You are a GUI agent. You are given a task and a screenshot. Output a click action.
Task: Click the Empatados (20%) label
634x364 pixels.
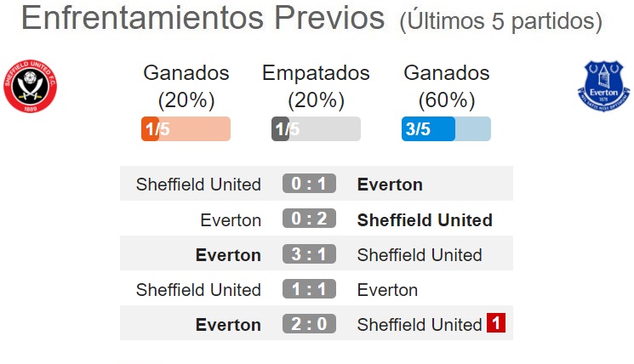click(317, 87)
